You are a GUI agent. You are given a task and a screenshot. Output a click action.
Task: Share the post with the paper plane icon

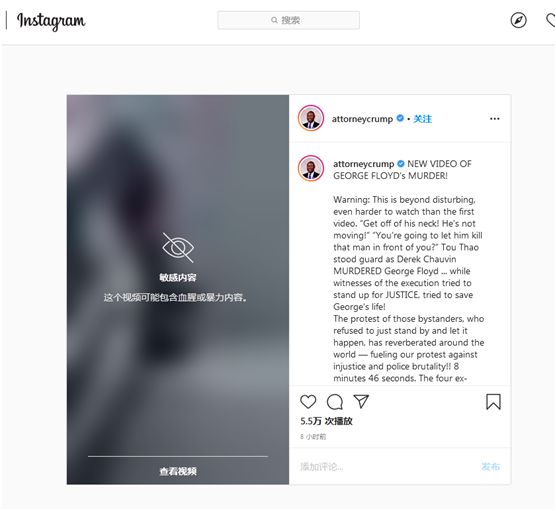361,401
